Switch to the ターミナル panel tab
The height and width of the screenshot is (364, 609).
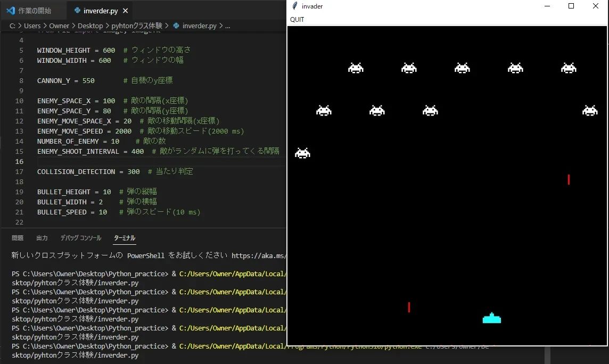point(125,238)
